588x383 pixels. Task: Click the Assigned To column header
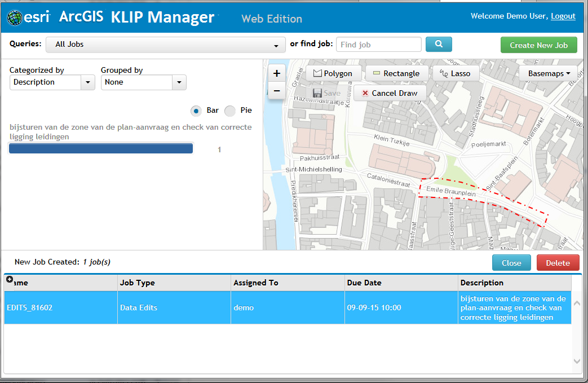point(288,283)
